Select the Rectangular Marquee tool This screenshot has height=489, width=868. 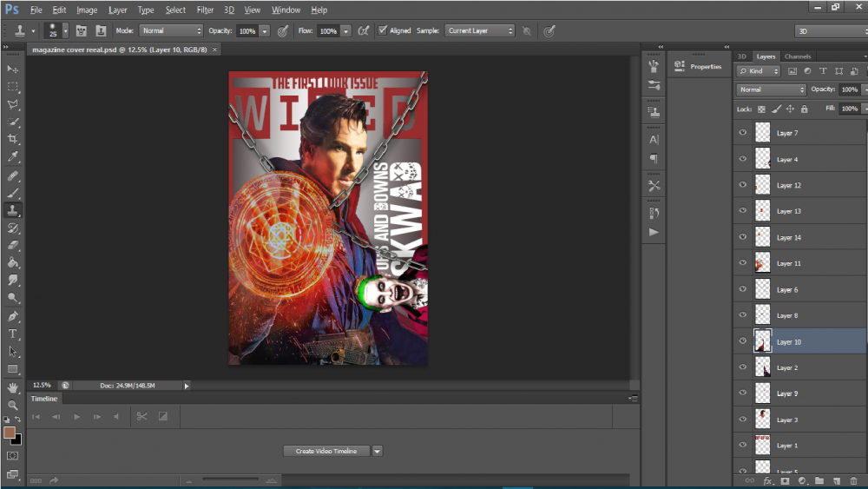[13, 87]
